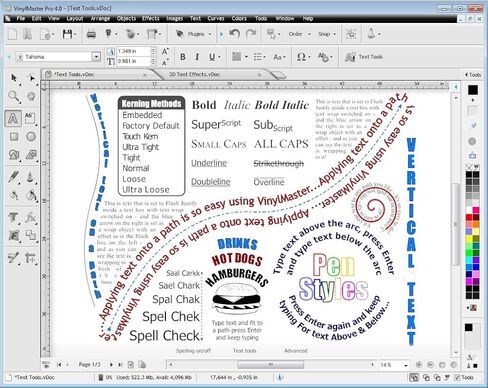This screenshot has height=388, width=488.
Task: Select the Ellipse shape tool
Action: coord(31,137)
